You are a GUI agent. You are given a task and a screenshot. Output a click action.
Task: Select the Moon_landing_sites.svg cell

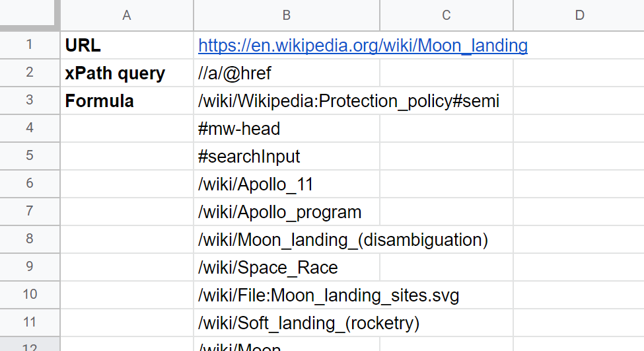[x=286, y=295]
